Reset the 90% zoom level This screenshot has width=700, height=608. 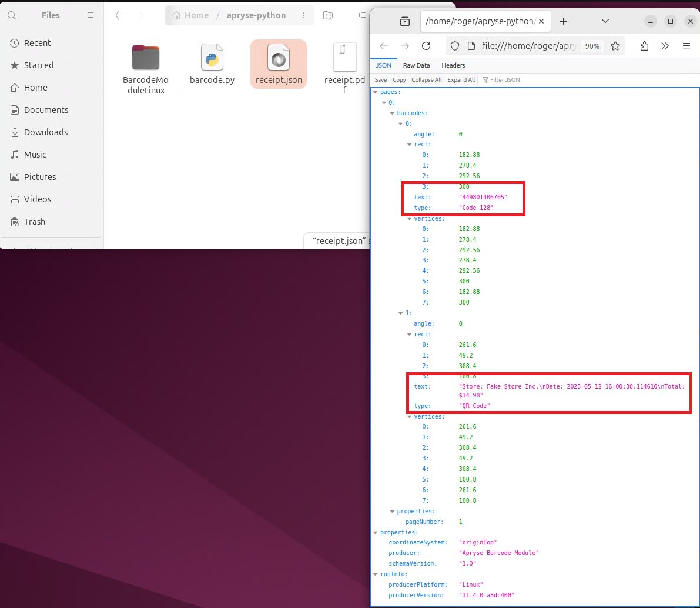592,46
